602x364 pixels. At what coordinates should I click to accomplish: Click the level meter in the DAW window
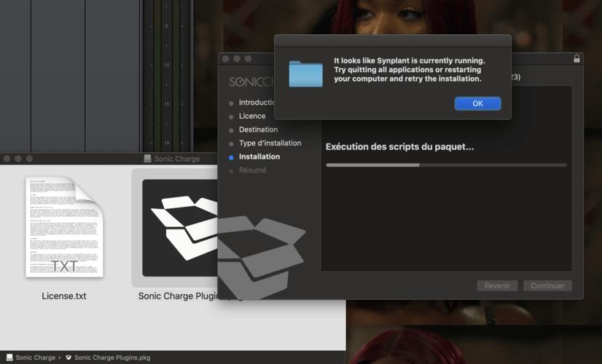(167, 76)
